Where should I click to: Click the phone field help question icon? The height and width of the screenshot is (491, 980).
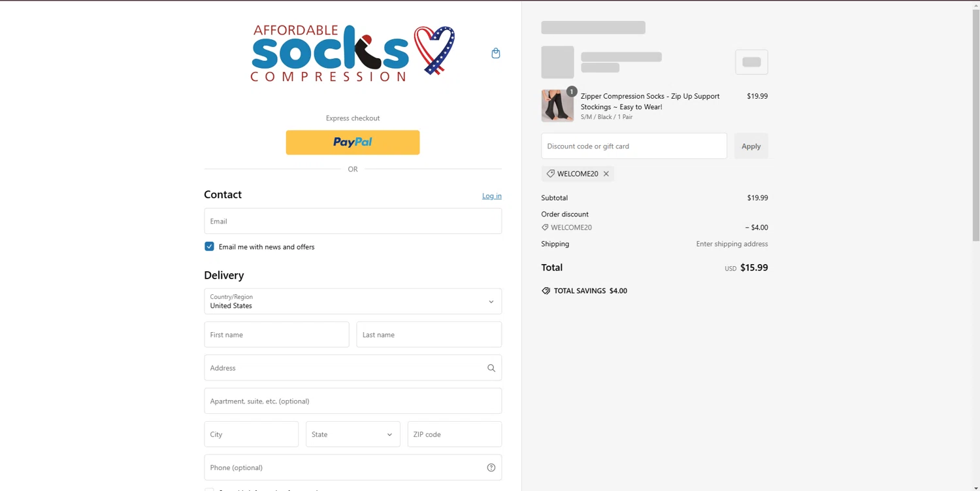491,467
